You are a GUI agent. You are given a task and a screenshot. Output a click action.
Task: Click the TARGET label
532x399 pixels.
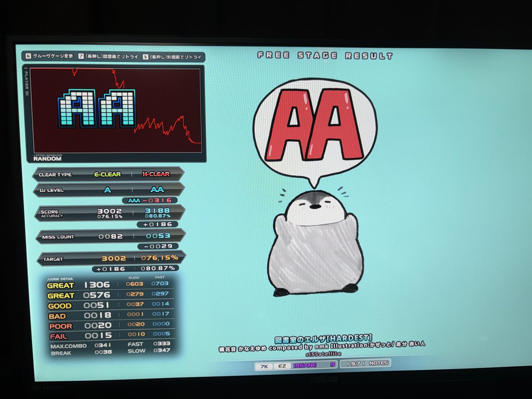point(53,259)
